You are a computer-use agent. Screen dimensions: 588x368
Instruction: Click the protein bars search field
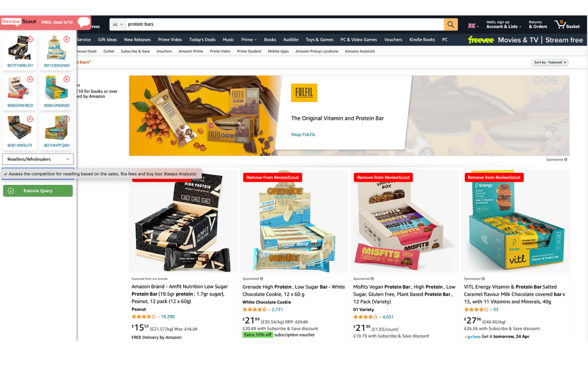pos(285,24)
